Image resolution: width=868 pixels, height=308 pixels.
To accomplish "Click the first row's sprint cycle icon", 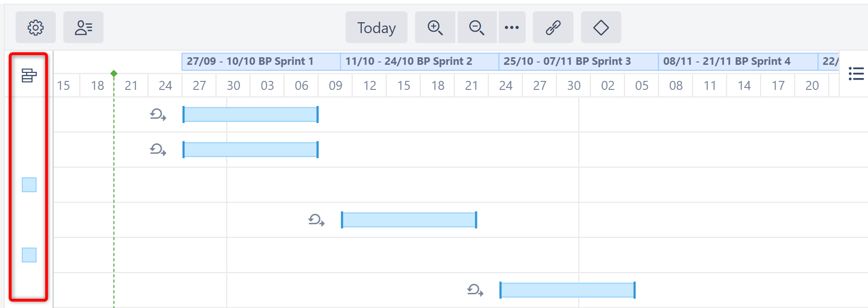I will [x=158, y=114].
